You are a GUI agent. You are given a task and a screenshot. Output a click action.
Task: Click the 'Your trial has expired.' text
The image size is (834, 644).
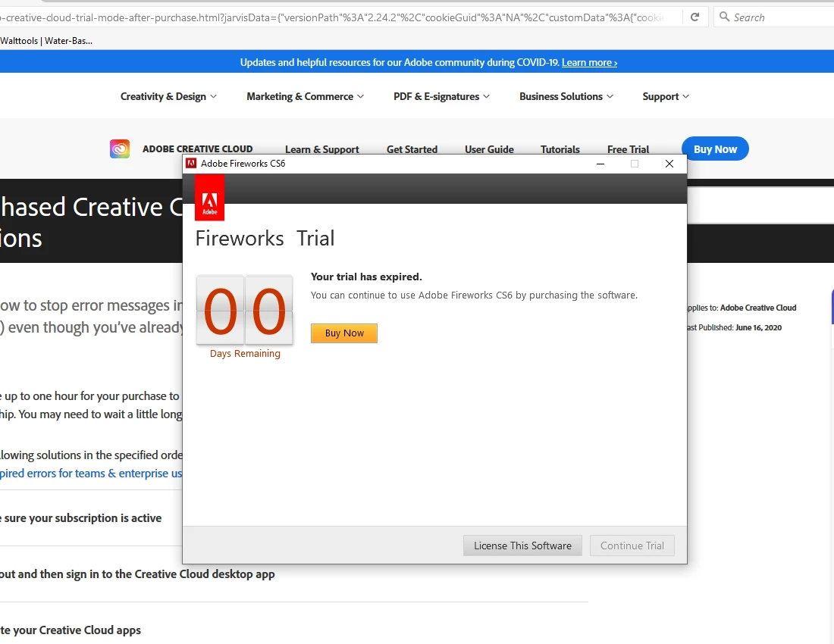(366, 277)
